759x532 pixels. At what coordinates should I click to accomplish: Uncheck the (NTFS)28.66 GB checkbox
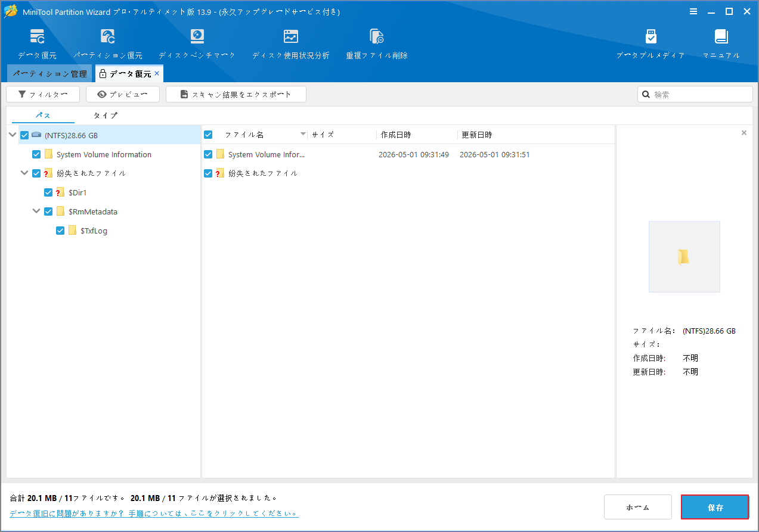coord(24,135)
